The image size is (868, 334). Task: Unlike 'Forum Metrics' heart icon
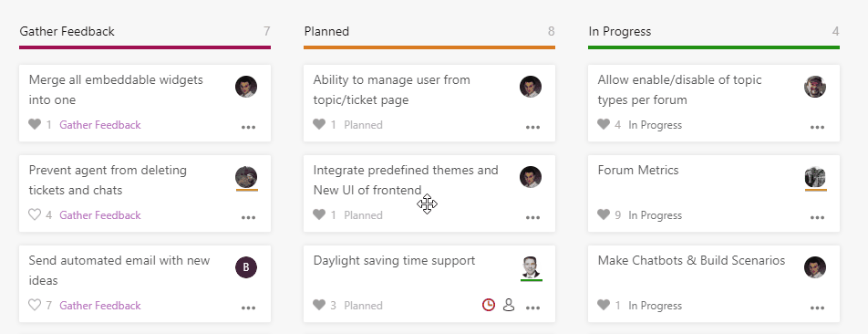pos(604,215)
